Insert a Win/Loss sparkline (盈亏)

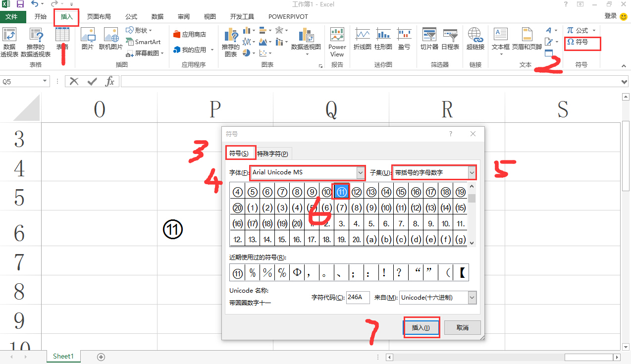[404, 39]
